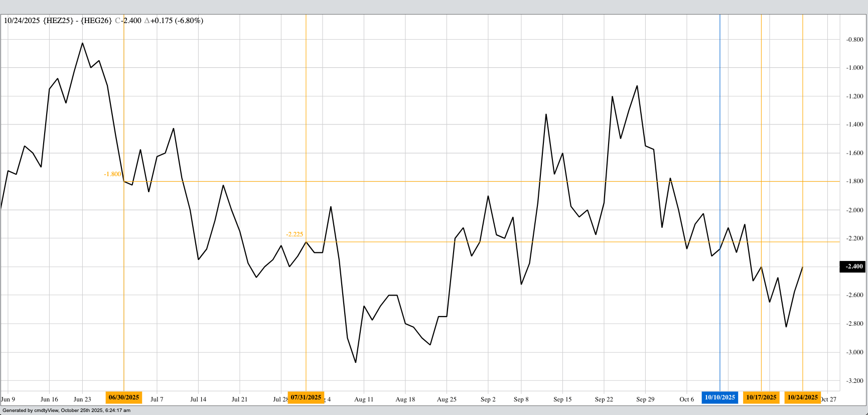The image size is (868, 415).
Task: Click the 07/31/2025 orange date marker
Action: pyautogui.click(x=306, y=397)
